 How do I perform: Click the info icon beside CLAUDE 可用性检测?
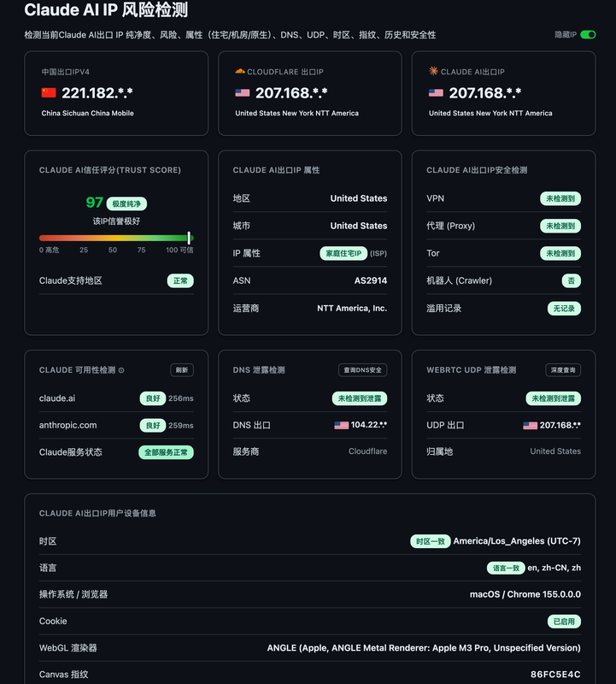(121, 370)
